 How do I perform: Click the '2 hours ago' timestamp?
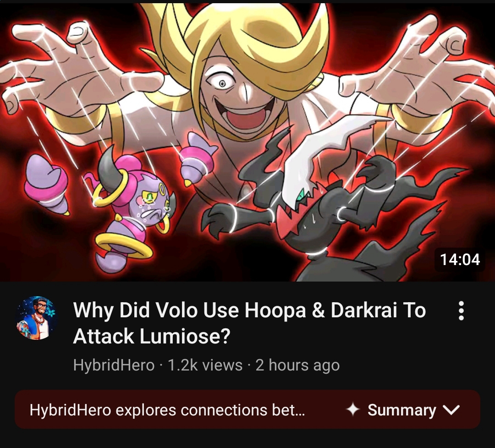(297, 365)
